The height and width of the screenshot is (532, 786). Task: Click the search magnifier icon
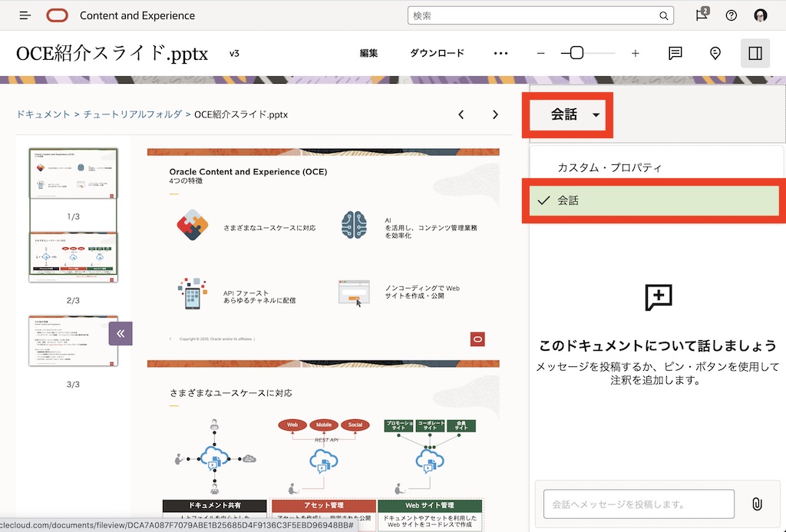click(663, 15)
